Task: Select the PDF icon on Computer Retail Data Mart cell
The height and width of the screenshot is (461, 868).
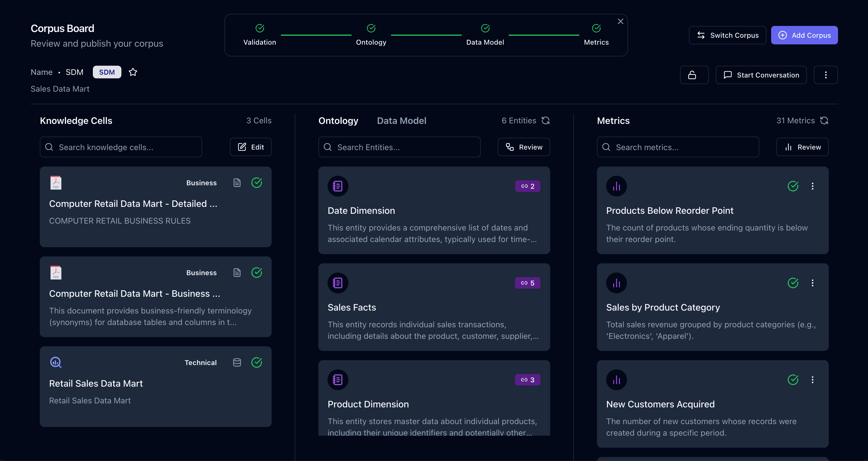Action: click(x=56, y=182)
